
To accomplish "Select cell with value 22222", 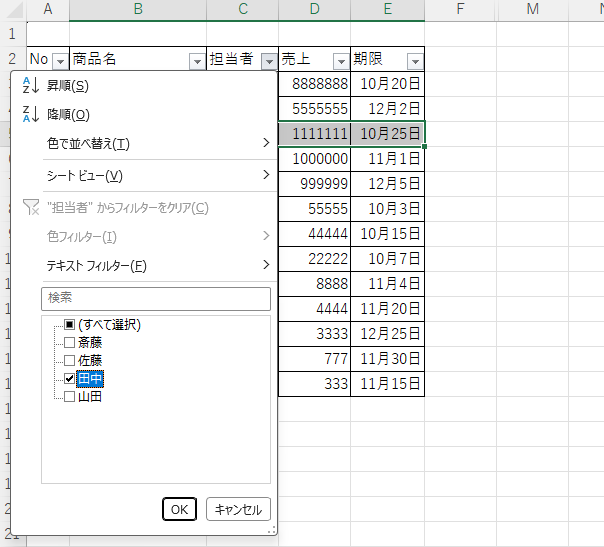I will 314,259.
